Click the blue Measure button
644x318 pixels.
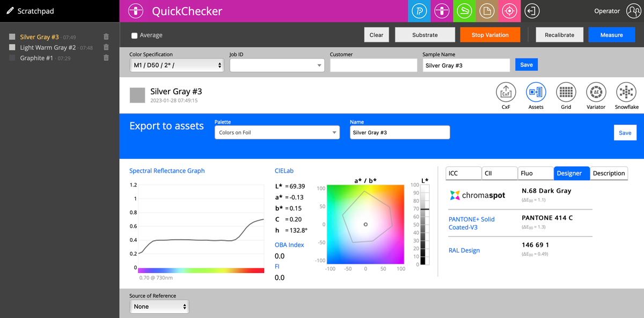coord(611,35)
